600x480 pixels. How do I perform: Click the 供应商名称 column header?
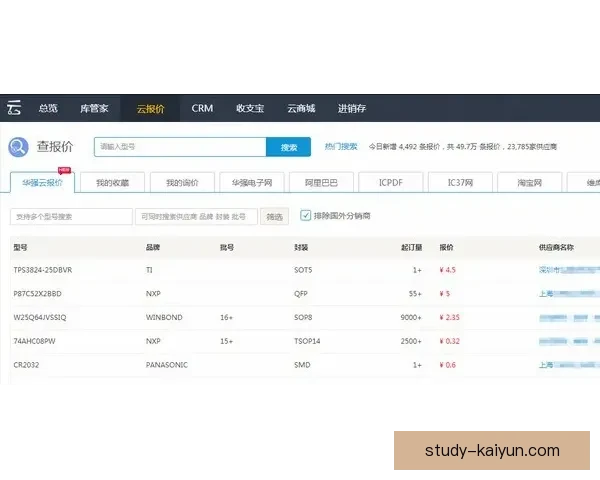(556, 248)
